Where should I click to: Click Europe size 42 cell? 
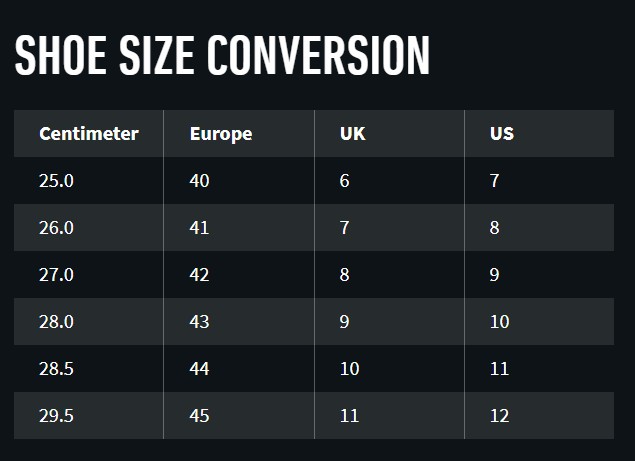tap(199, 275)
